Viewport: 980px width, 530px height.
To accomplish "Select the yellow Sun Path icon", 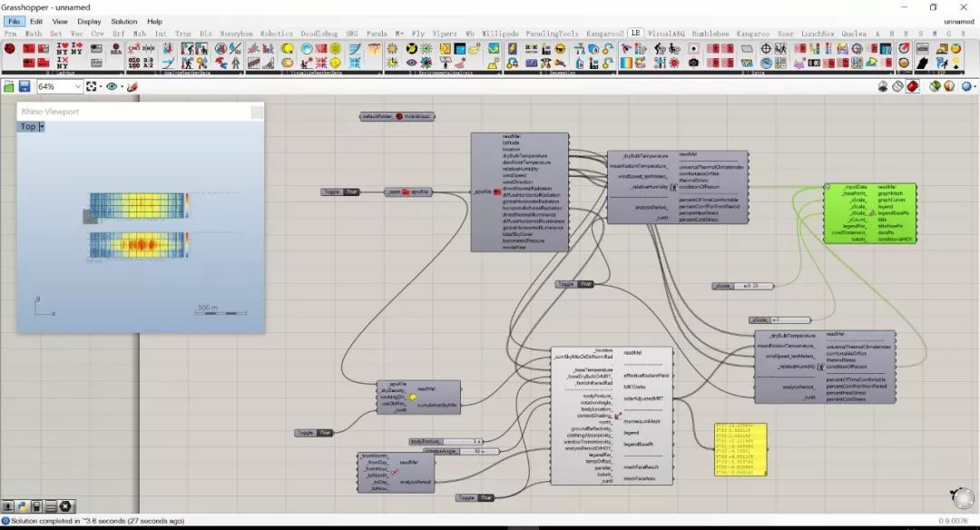I will [288, 49].
